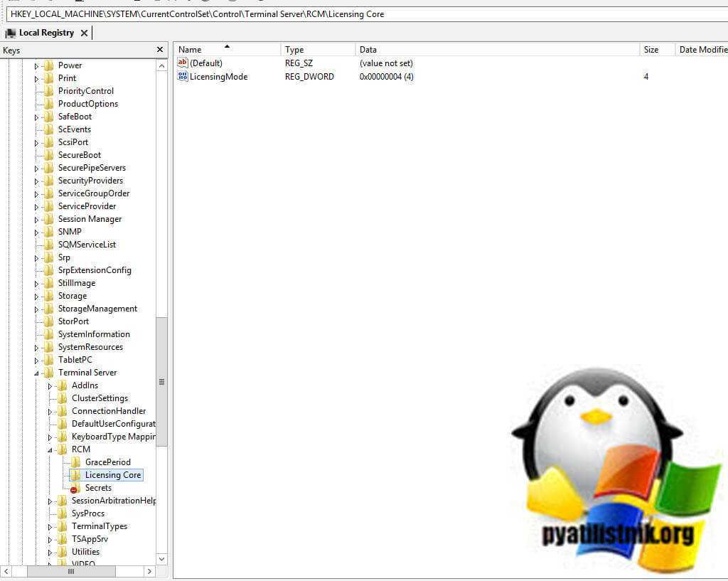This screenshot has height=581, width=728.
Task: Click the LicensingMode DWORD value icon
Action: click(183, 76)
